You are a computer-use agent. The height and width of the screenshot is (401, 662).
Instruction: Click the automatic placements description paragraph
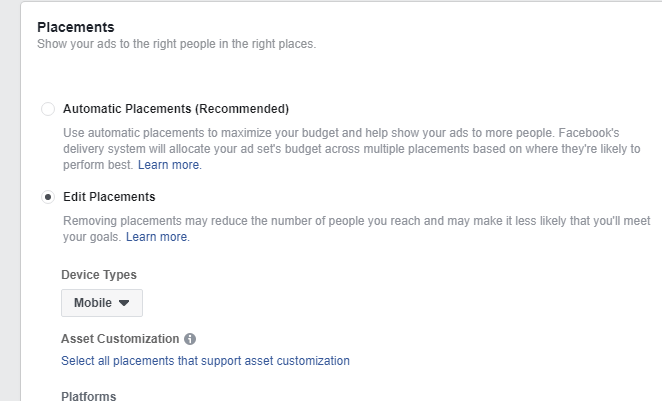(352, 149)
